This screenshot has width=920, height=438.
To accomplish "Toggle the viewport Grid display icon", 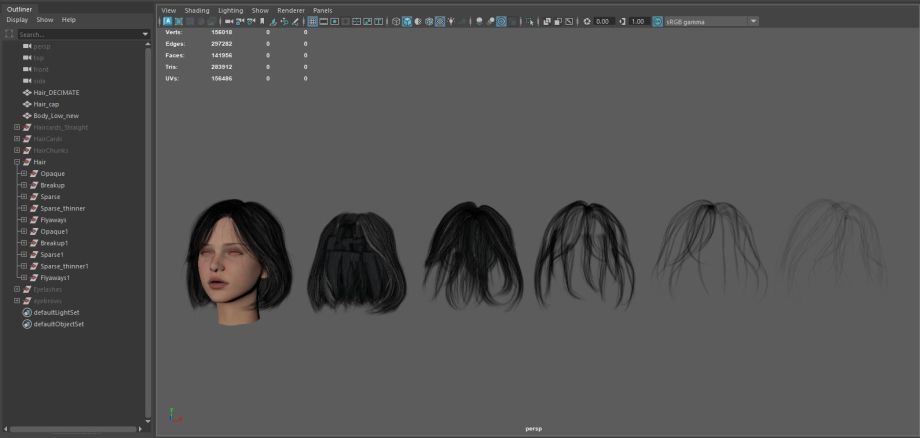I will (312, 21).
